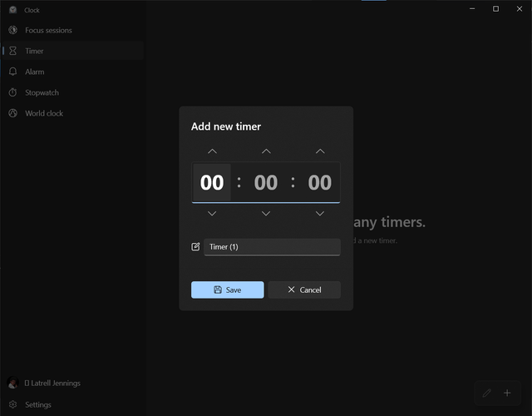
Task: Open Latrell Jennings account profile
Action: click(72, 383)
